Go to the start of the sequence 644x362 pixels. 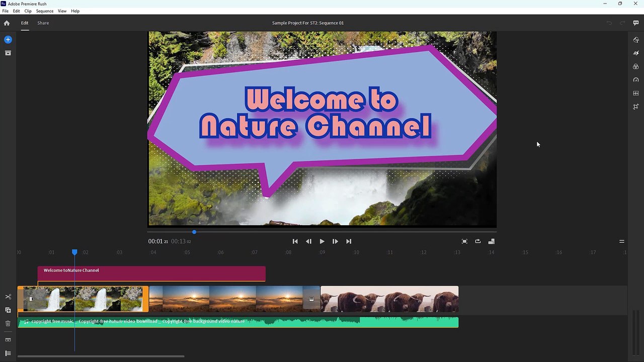click(x=295, y=241)
